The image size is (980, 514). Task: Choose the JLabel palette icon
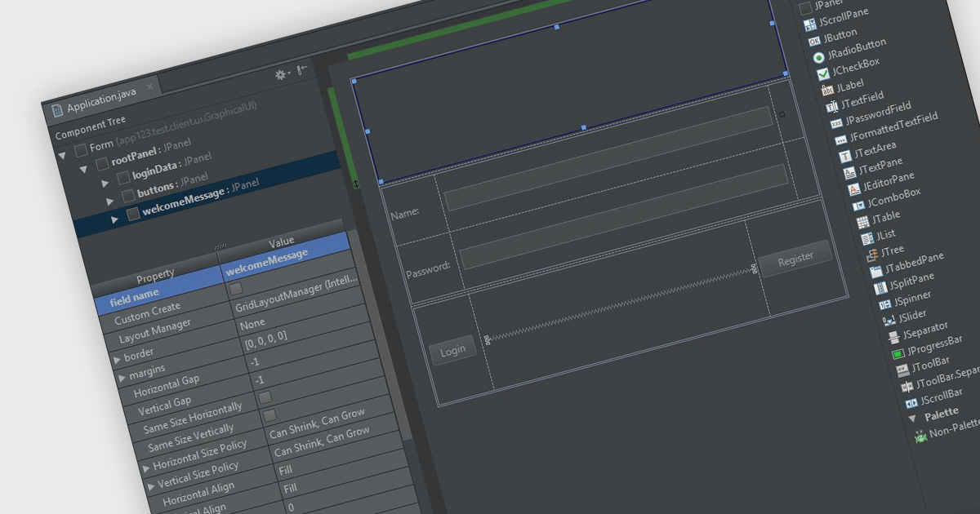828,91
